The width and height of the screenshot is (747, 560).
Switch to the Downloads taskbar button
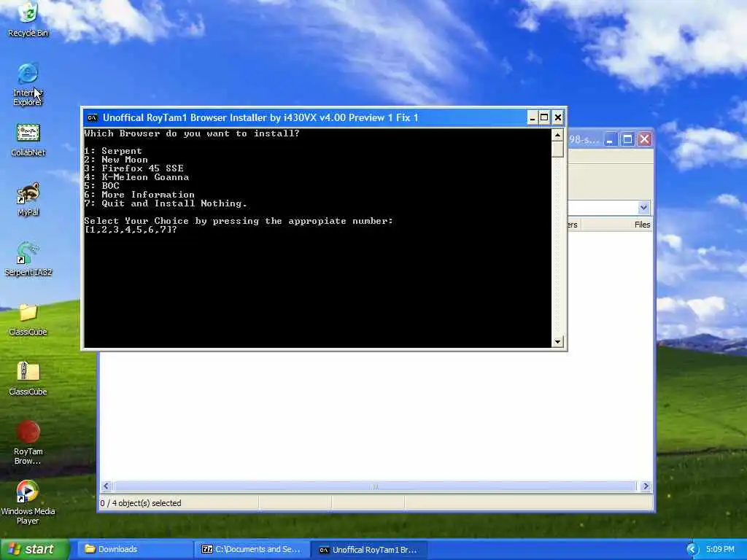click(x=135, y=550)
